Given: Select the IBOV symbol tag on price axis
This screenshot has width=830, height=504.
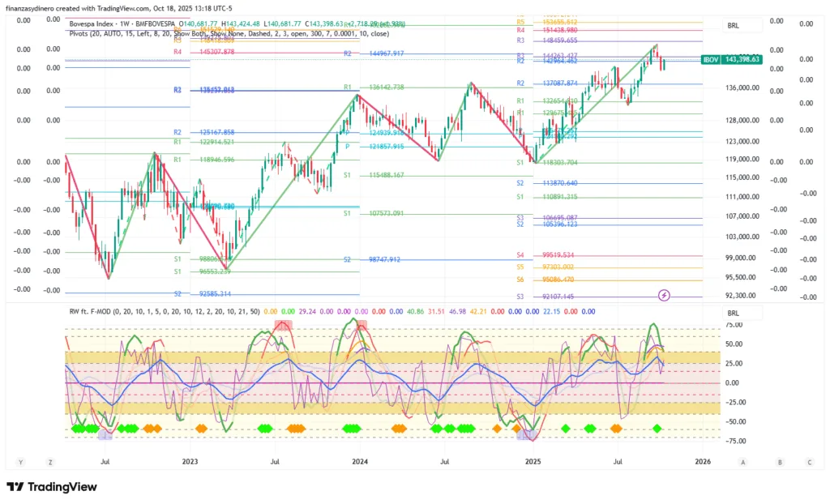Looking at the screenshot, I should 711,59.
